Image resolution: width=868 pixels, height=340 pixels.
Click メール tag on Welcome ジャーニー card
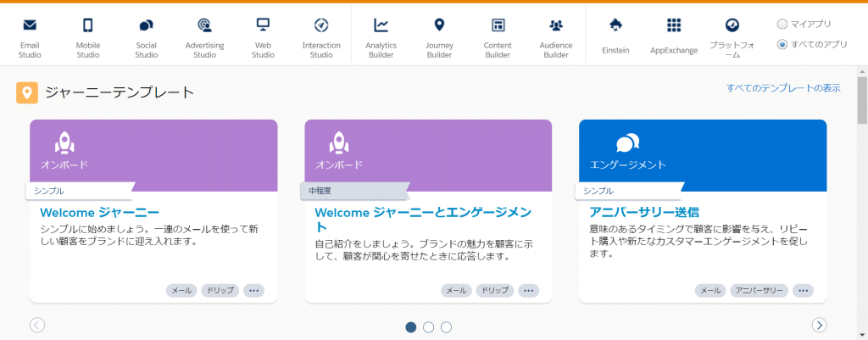pos(181,291)
